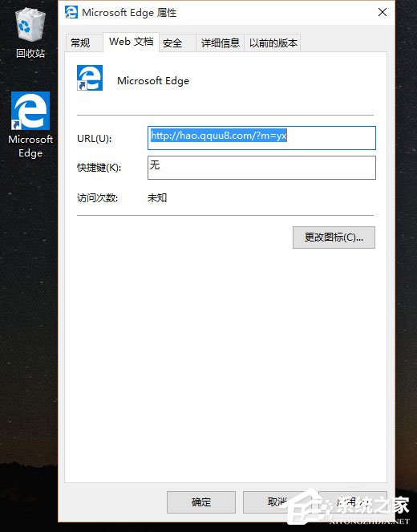The width and height of the screenshot is (417, 532).
Task: Click the 未知 visit count value
Action: pyautogui.click(x=157, y=197)
